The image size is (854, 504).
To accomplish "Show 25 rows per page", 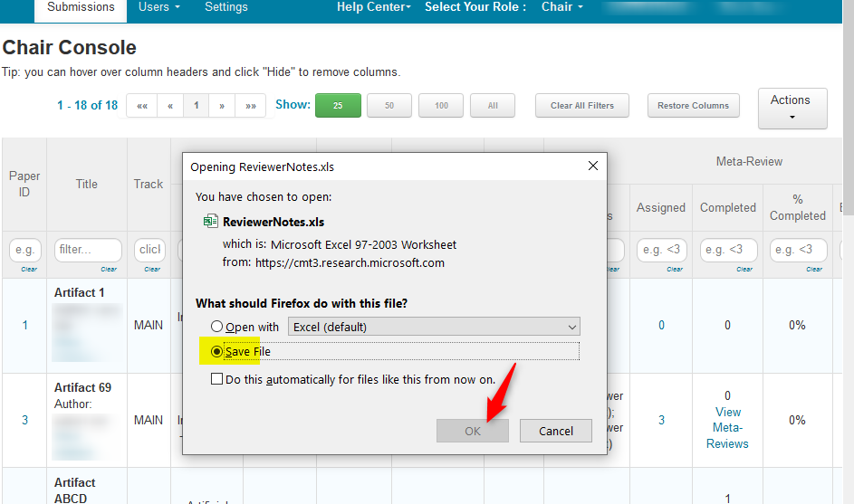I will click(338, 106).
